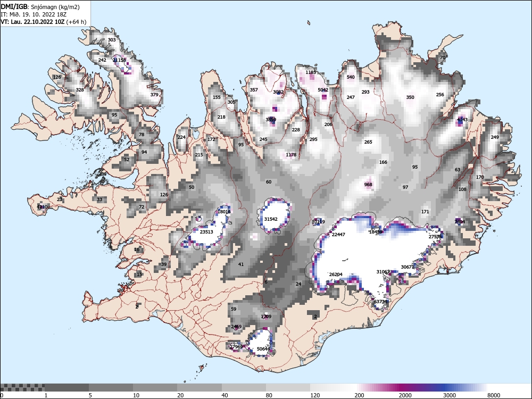Click the snow value '303' at the top left
The width and height of the screenshot is (532, 399).
click(112, 40)
